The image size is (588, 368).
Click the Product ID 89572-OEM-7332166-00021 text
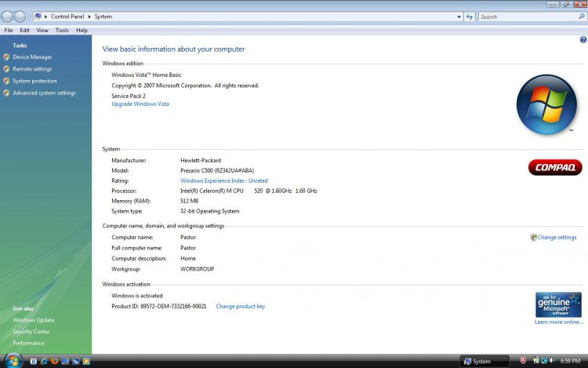click(x=159, y=307)
